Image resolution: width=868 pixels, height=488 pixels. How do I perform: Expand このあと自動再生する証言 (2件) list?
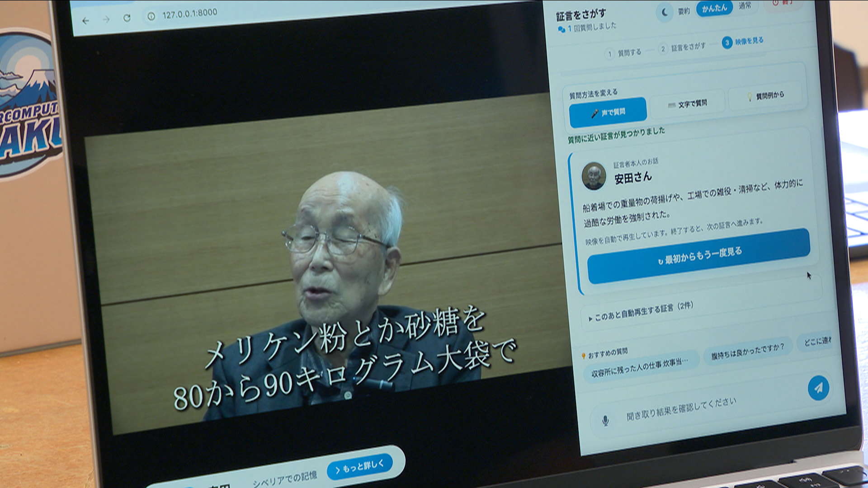640,312
